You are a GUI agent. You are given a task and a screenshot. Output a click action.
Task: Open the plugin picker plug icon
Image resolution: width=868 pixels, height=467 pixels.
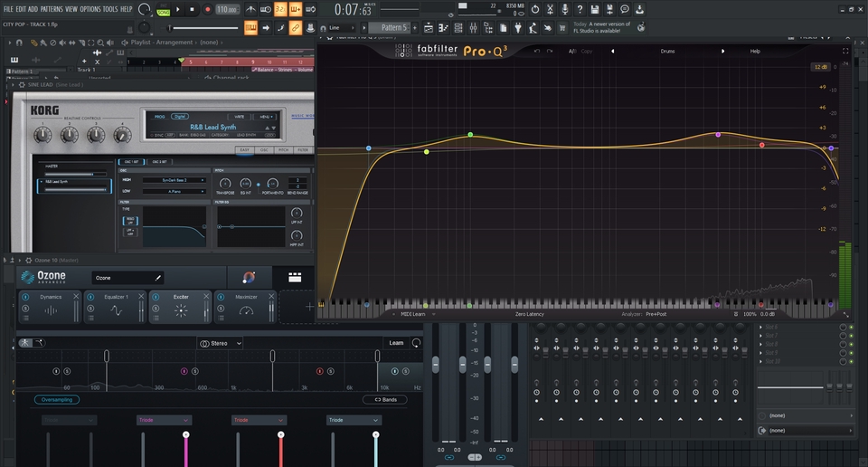pos(518,28)
